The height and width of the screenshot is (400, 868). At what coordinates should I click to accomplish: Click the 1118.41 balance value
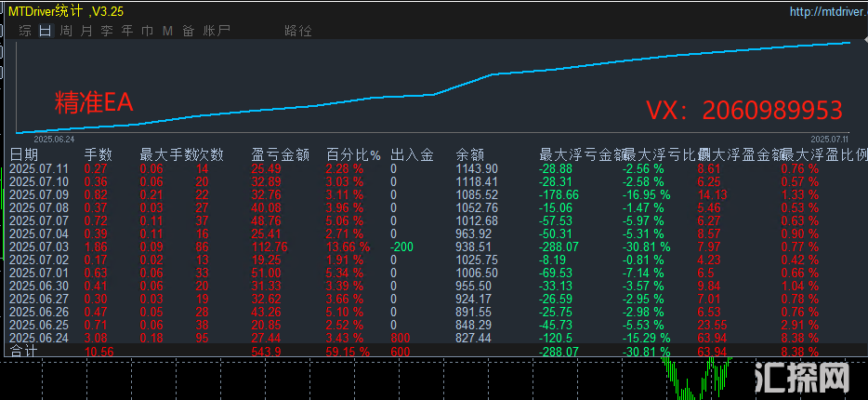(477, 181)
